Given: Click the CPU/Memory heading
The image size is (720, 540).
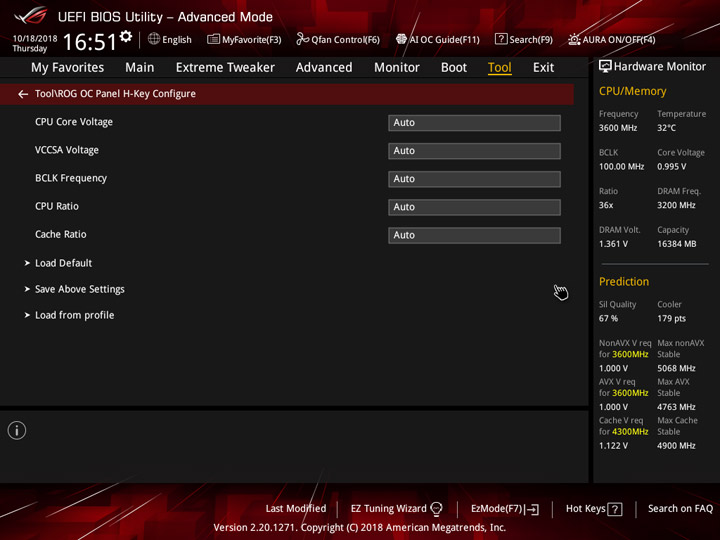Looking at the screenshot, I should point(632,91).
